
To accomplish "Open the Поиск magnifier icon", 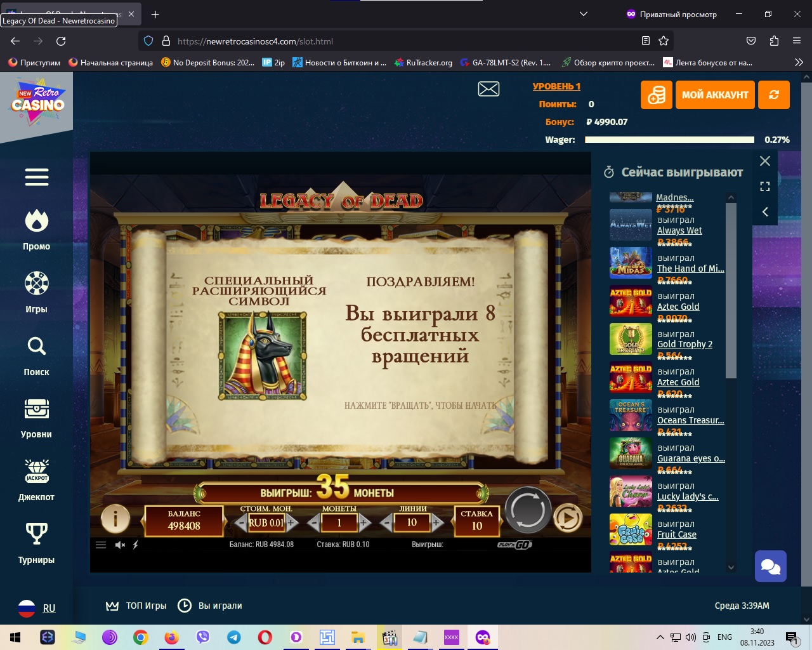I will click(37, 346).
